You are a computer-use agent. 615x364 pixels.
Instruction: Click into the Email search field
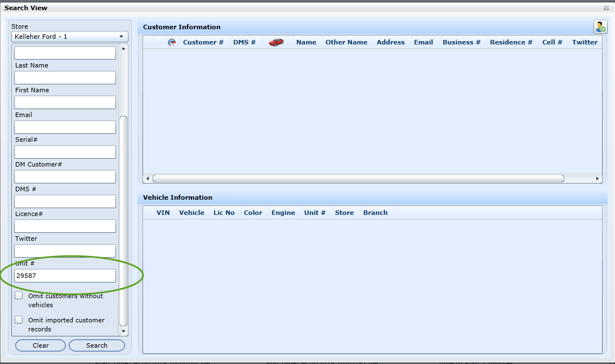pos(65,127)
